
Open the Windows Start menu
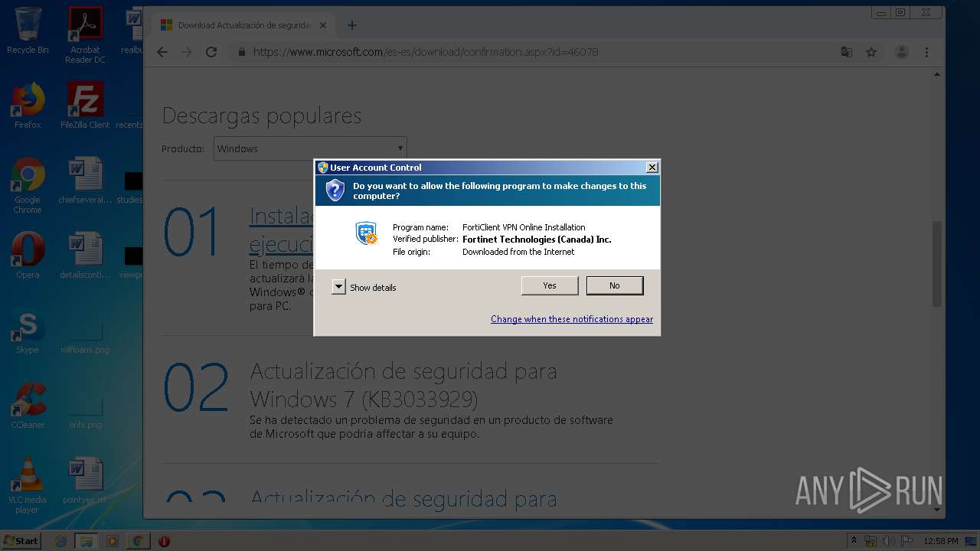coord(21,540)
